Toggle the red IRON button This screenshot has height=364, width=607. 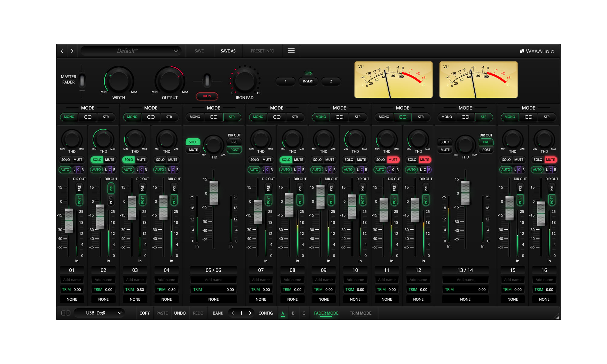(x=207, y=96)
